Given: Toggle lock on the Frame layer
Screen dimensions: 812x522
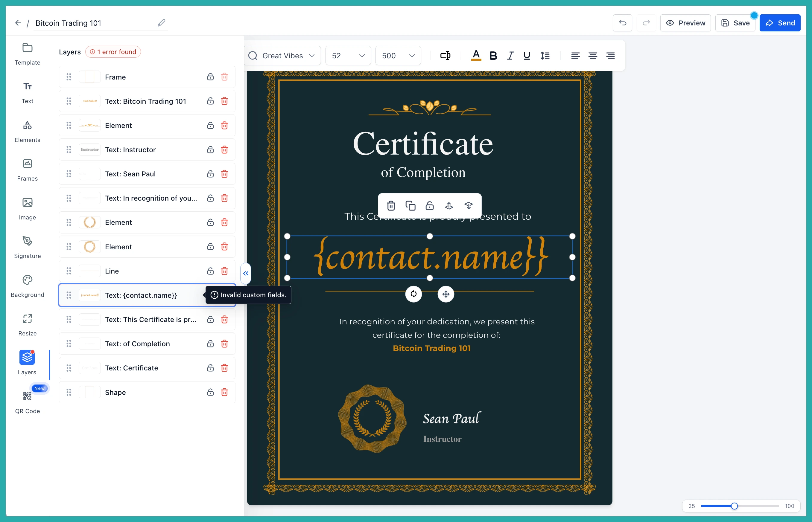Looking at the screenshot, I should (x=210, y=77).
